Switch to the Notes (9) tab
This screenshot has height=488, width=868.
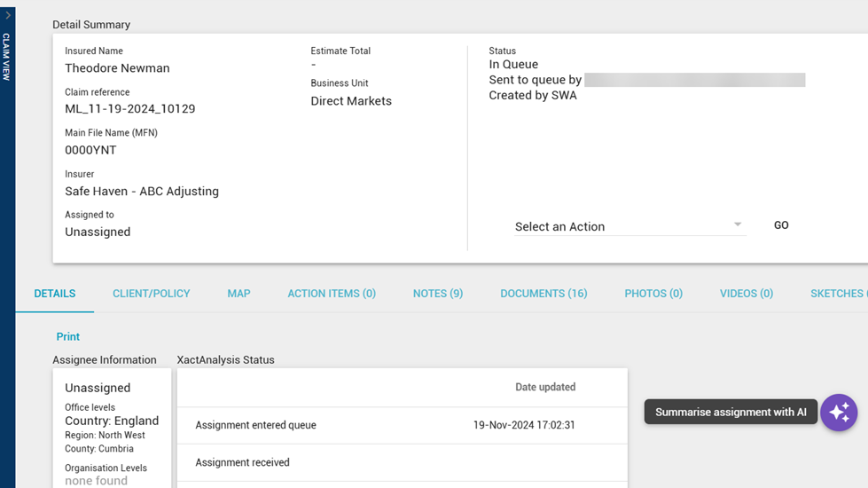438,294
